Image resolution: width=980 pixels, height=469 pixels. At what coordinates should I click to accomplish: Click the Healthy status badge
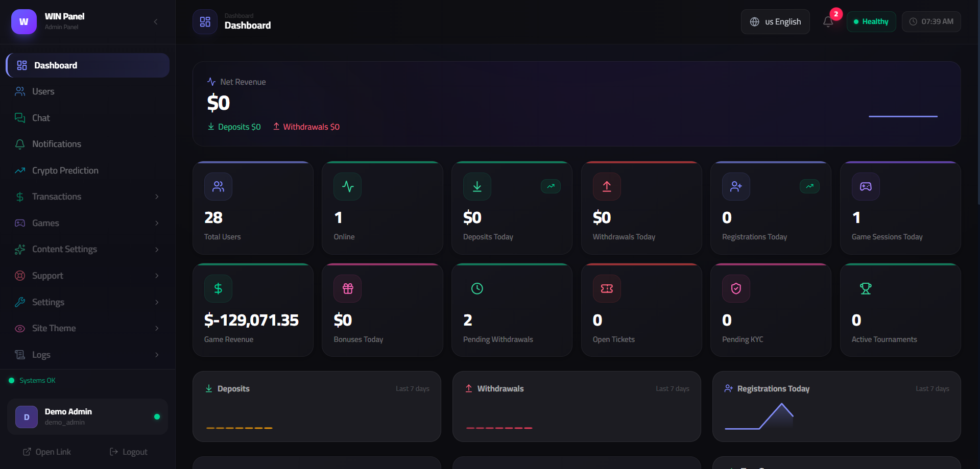click(871, 21)
